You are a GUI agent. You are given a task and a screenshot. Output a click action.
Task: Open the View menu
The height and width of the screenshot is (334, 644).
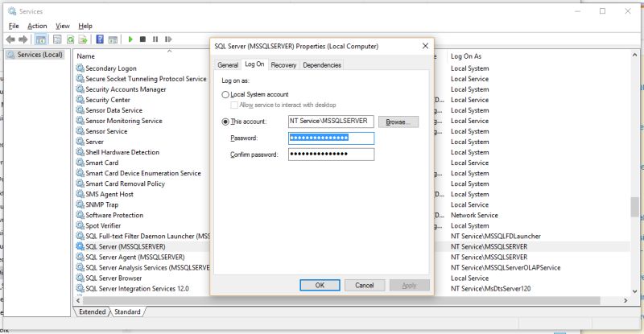coord(63,26)
